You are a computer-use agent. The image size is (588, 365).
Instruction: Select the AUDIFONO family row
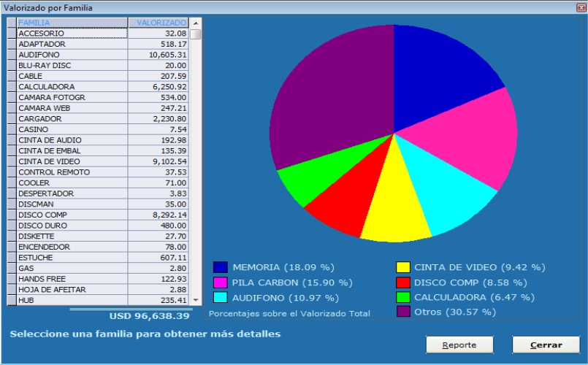tap(72, 55)
